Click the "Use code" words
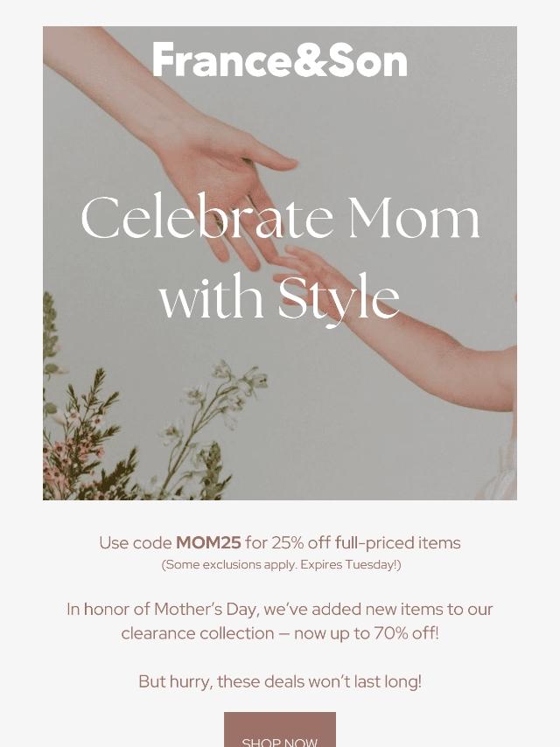The width and height of the screenshot is (560, 747). click(x=136, y=543)
